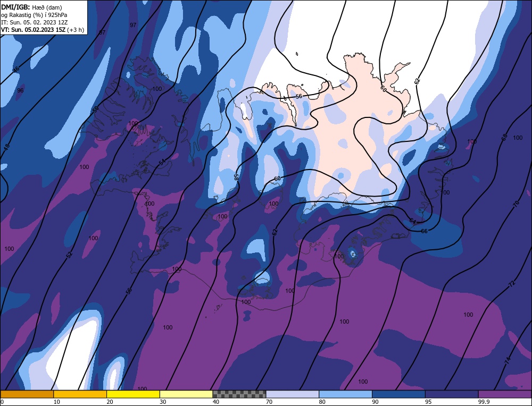Click the 'DMI/IGB: Hæð (dam)' title line
Image resolution: width=532 pixels, height=406 pixels.
(x=31, y=7)
